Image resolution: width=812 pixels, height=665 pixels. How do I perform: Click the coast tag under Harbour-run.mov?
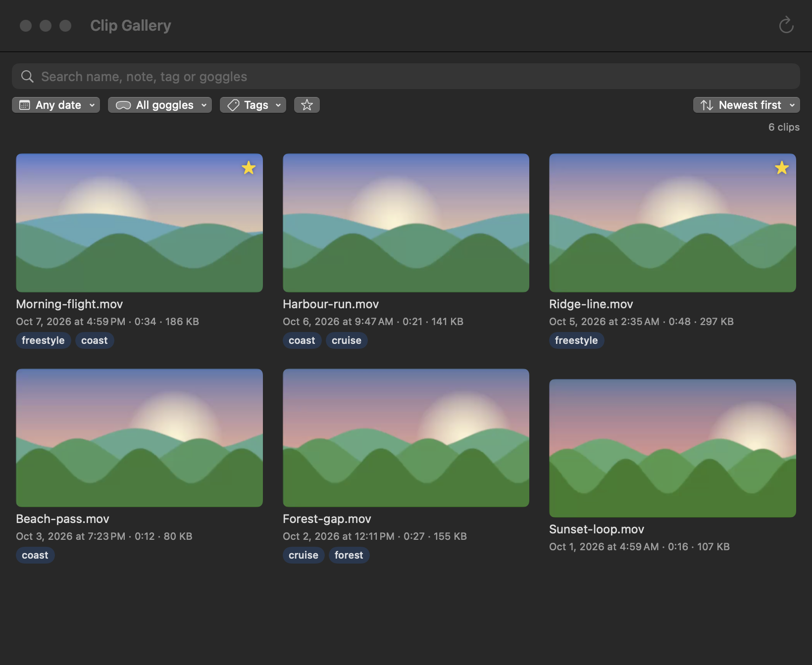(302, 340)
